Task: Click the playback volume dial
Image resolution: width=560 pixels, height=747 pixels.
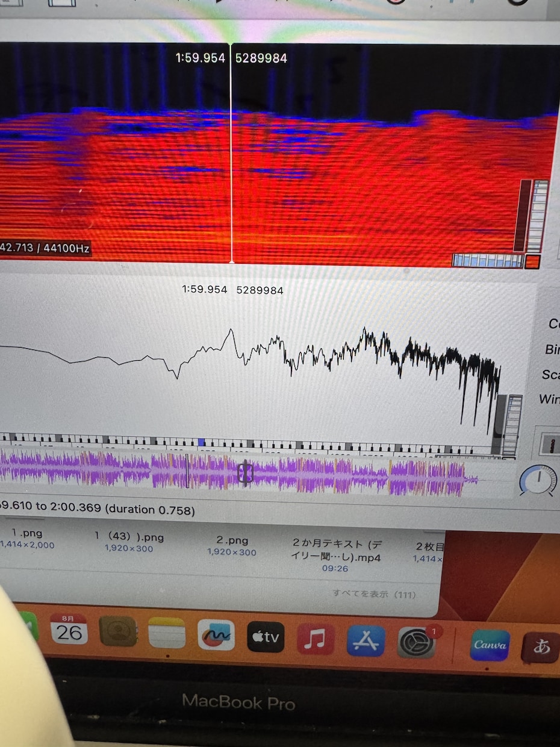Action: tap(538, 481)
